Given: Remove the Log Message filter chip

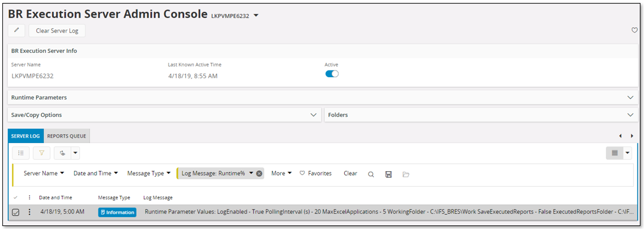Looking at the screenshot, I should 259,173.
